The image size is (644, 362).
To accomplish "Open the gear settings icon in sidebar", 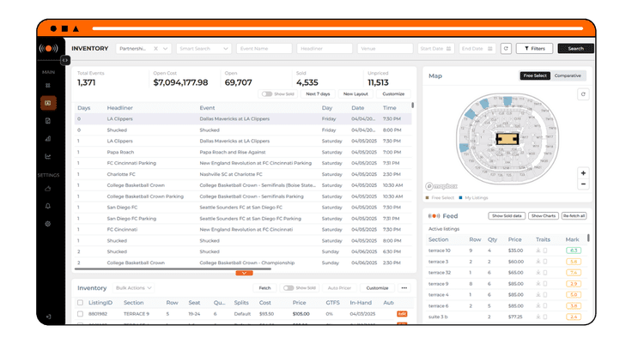I will click(48, 224).
